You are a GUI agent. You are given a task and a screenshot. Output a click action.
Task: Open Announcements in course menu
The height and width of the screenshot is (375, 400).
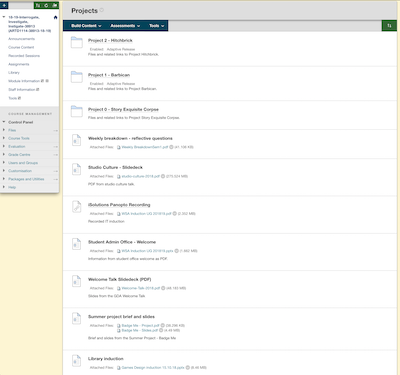(x=21, y=39)
